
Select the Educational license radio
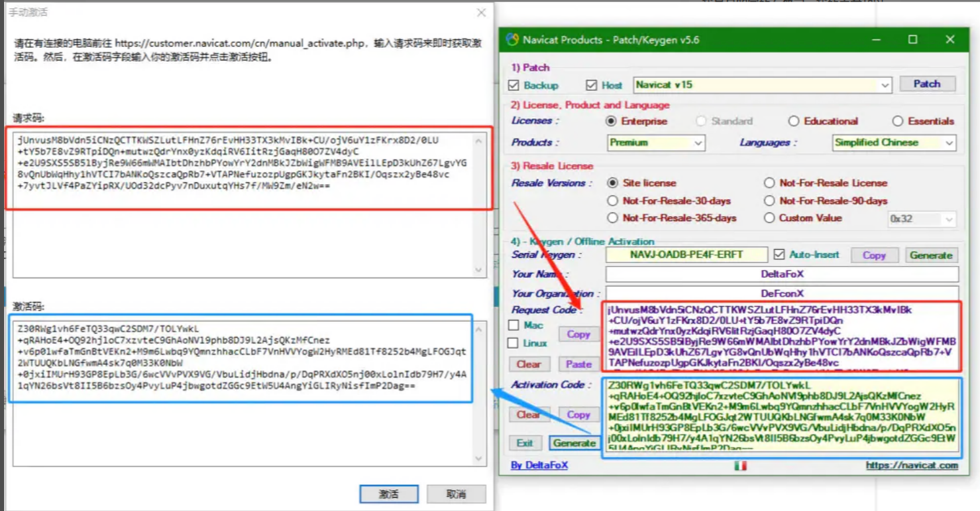(794, 121)
